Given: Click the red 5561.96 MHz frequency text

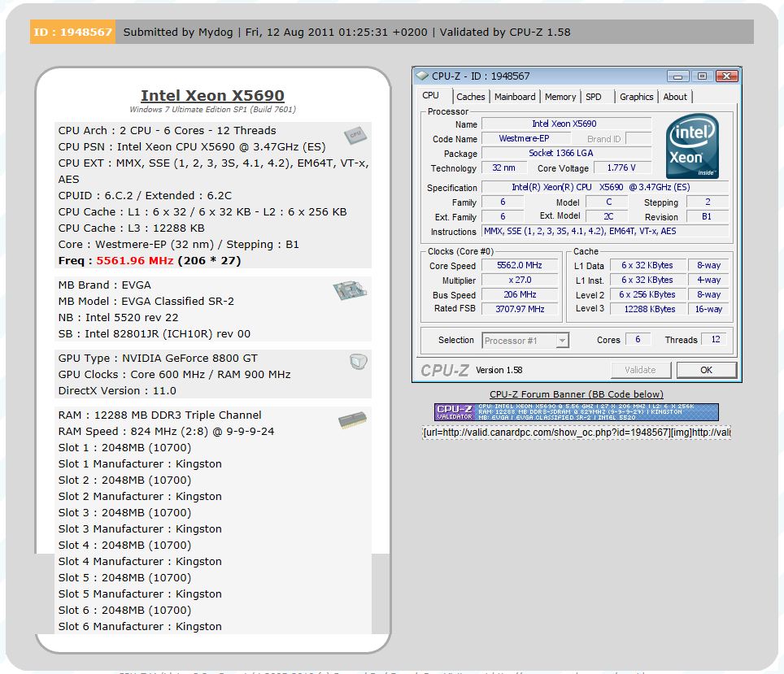Looking at the screenshot, I should [x=134, y=260].
